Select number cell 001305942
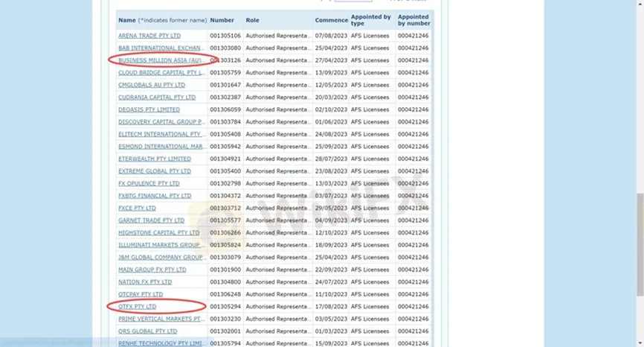The width and height of the screenshot is (644, 347). (x=225, y=147)
